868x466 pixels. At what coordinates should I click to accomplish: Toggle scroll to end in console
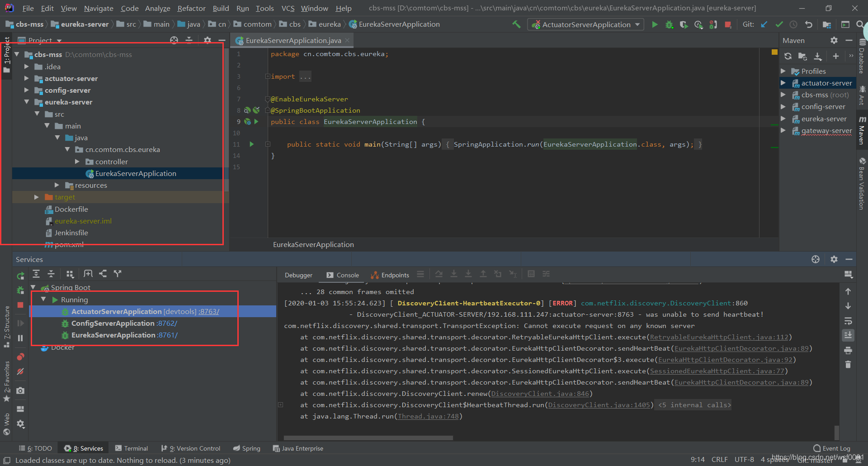click(x=848, y=335)
